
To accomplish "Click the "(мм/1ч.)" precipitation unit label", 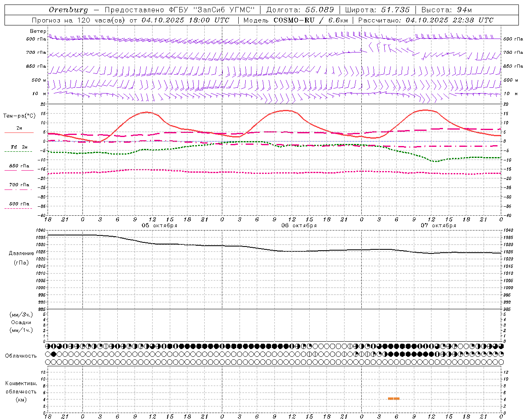I will tap(21, 330).
